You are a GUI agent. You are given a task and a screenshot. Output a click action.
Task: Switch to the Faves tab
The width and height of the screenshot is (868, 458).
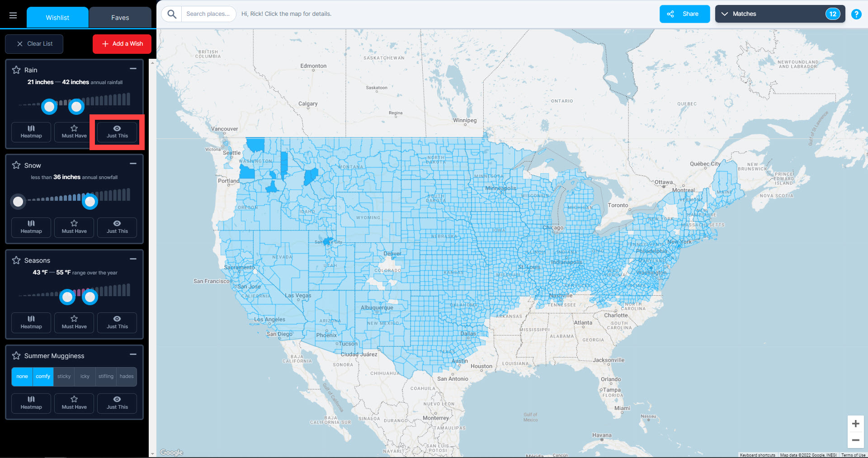[x=120, y=18]
